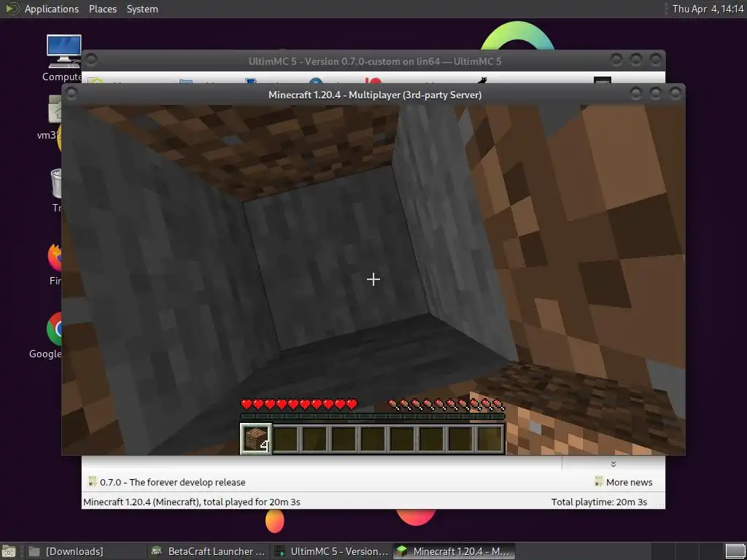Image resolution: width=747 pixels, height=560 pixels.
Task: Open the System menu
Action: click(142, 9)
